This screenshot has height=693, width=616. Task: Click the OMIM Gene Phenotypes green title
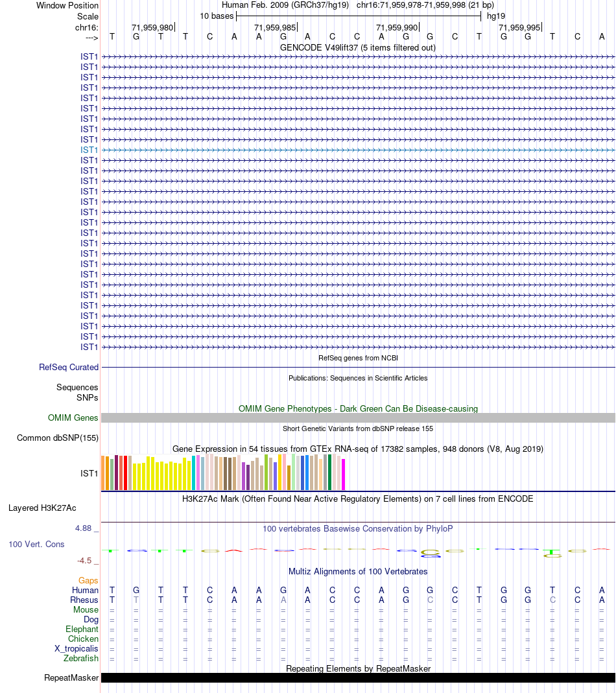tap(358, 408)
